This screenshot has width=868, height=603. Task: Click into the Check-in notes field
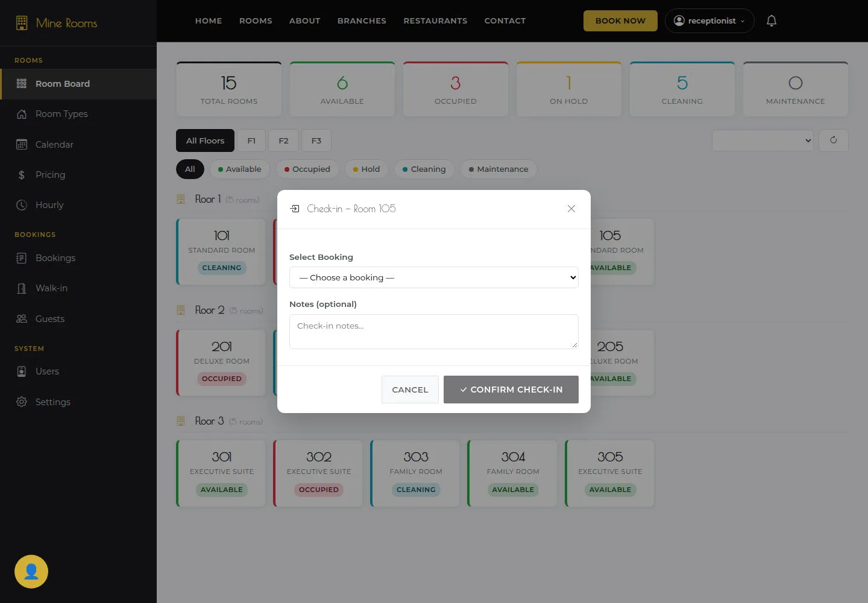coord(434,332)
